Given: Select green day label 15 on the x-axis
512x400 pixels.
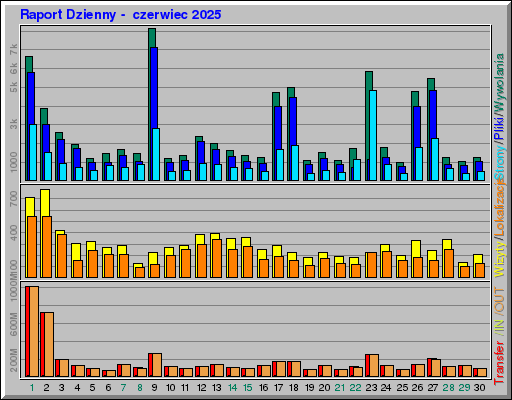Looking at the screenshot, I should click(x=248, y=388).
